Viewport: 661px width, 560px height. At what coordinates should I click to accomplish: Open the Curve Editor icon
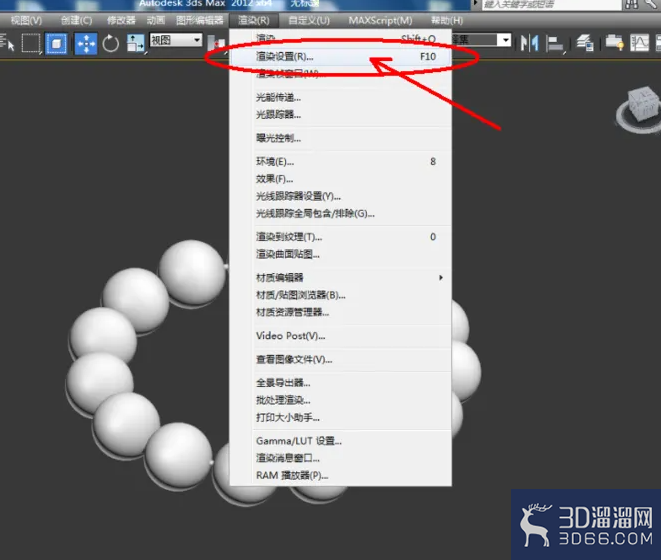click(x=640, y=43)
